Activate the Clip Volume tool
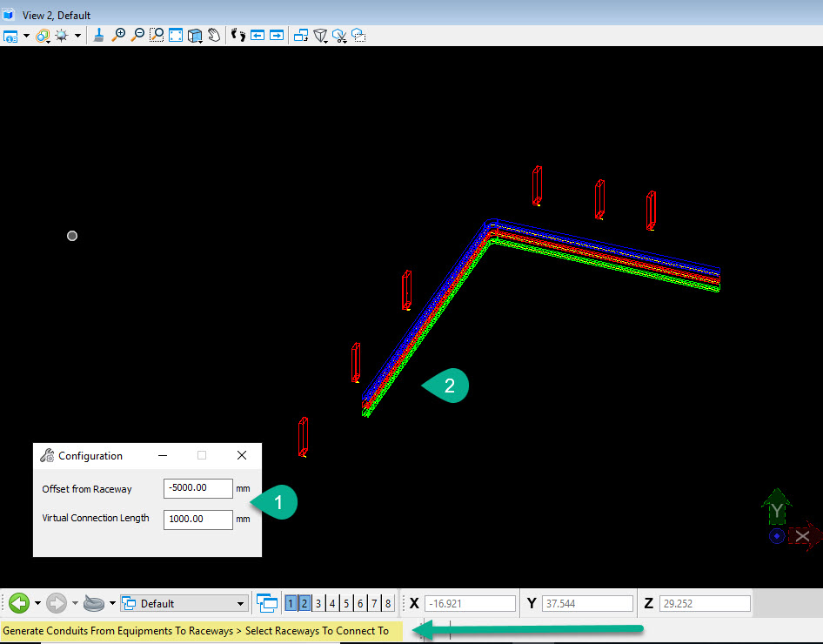The width and height of the screenshot is (823, 644). 320,36
